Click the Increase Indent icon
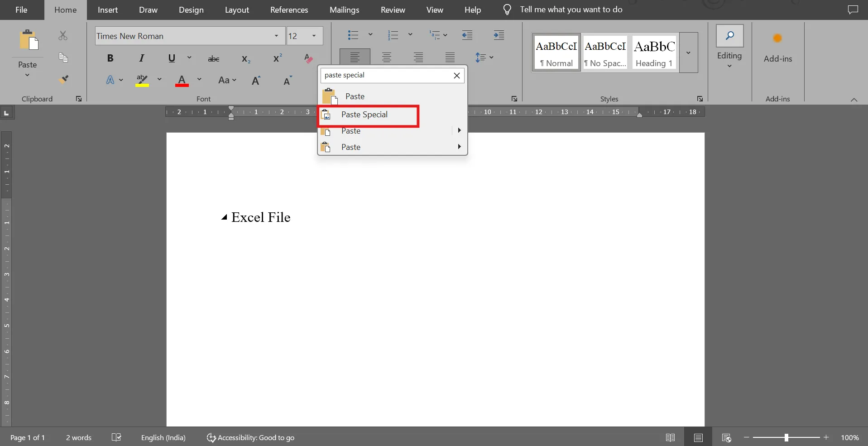 tap(499, 35)
